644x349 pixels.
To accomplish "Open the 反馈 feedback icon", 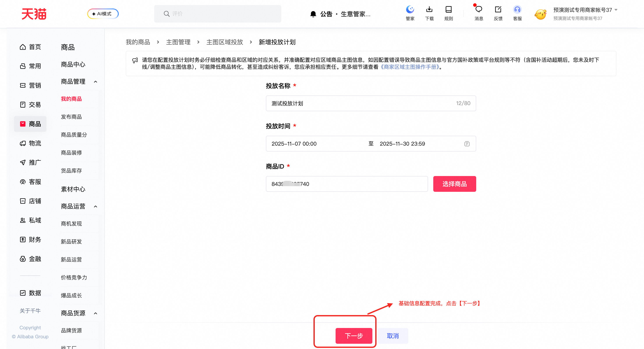I will (498, 13).
